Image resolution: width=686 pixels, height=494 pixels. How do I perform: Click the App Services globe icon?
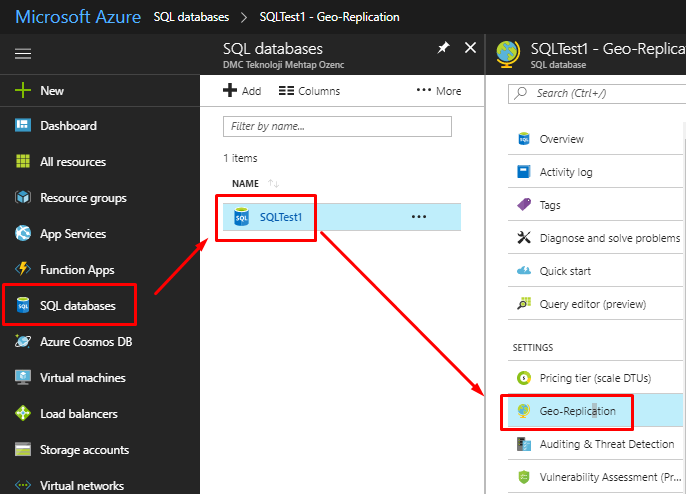coord(23,233)
